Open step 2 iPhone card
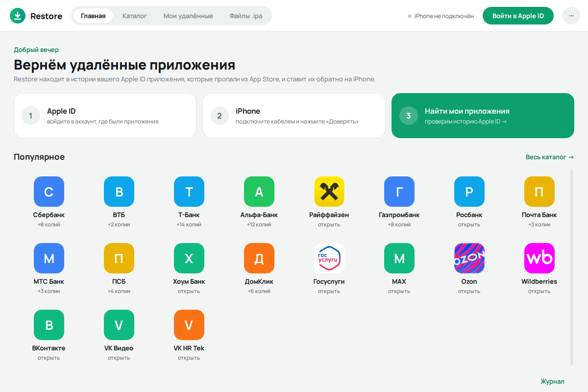This screenshot has height=392, width=588. [x=294, y=116]
